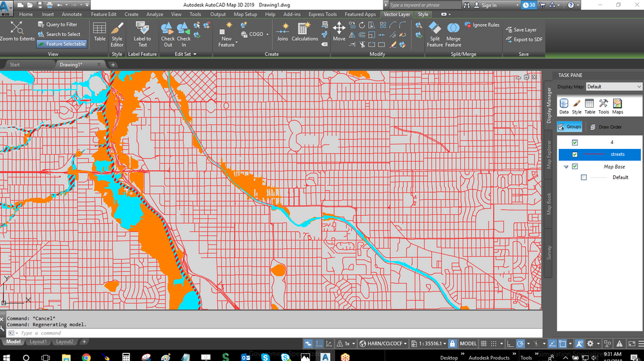The image size is (644, 361).
Task: Collapse the Map Base group
Action: pos(566,167)
